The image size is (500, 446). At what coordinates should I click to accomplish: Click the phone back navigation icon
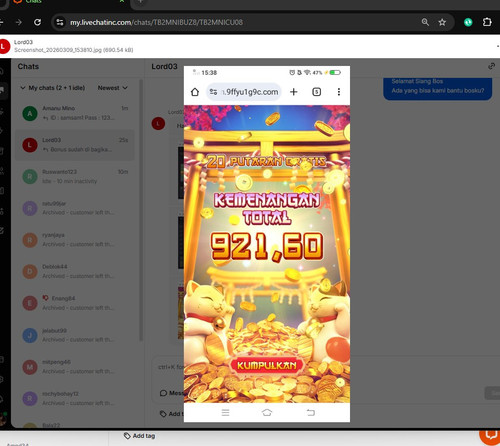(x=310, y=413)
